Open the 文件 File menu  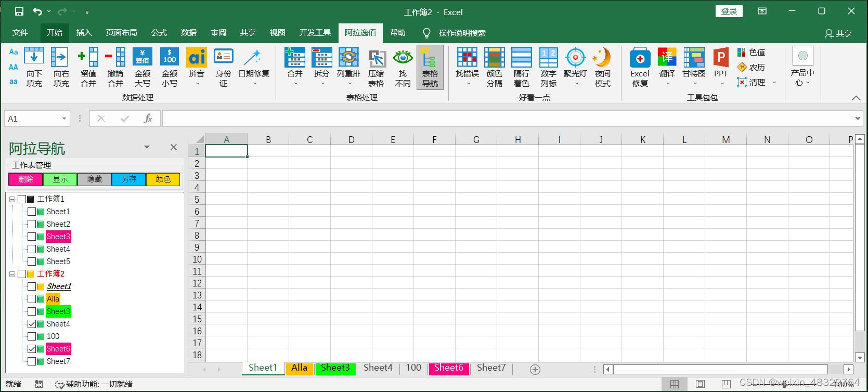click(x=20, y=33)
